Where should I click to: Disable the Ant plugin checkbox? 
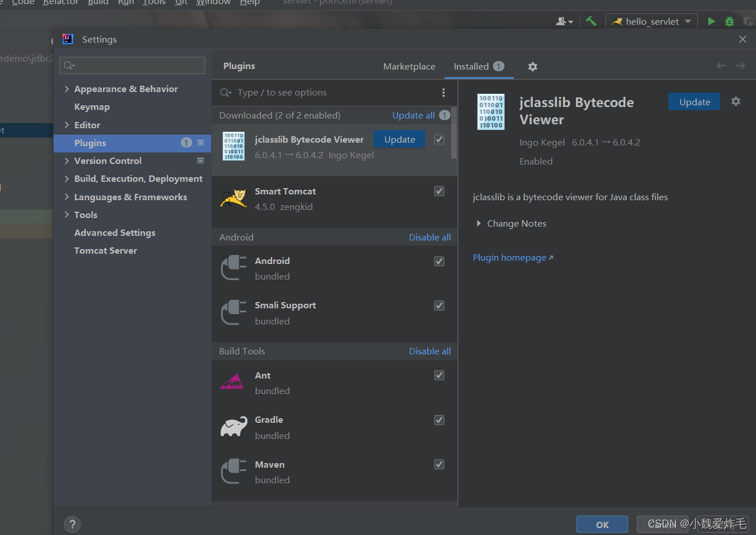click(439, 375)
